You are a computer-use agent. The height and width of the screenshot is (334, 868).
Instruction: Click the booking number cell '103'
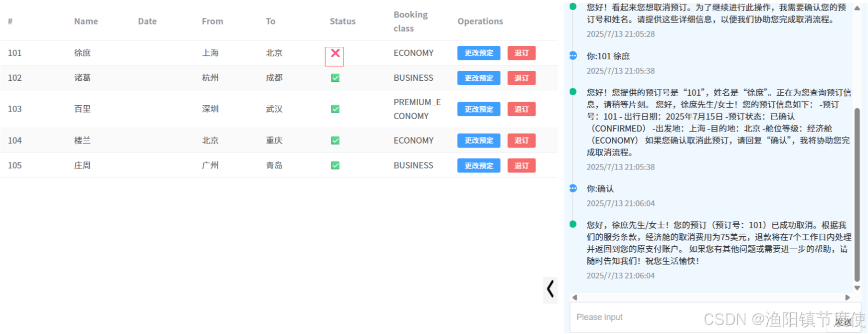click(14, 109)
